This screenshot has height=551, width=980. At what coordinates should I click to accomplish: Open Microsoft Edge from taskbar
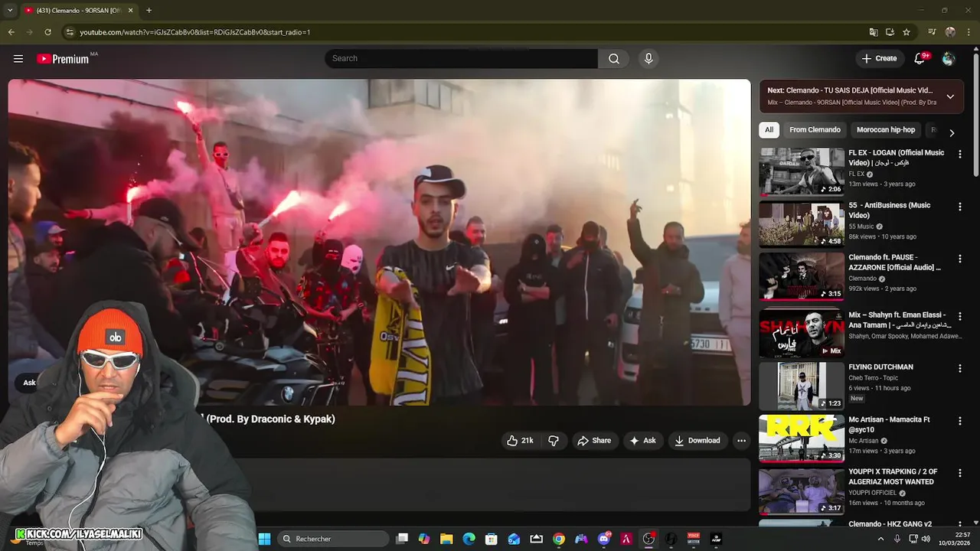[x=469, y=539]
